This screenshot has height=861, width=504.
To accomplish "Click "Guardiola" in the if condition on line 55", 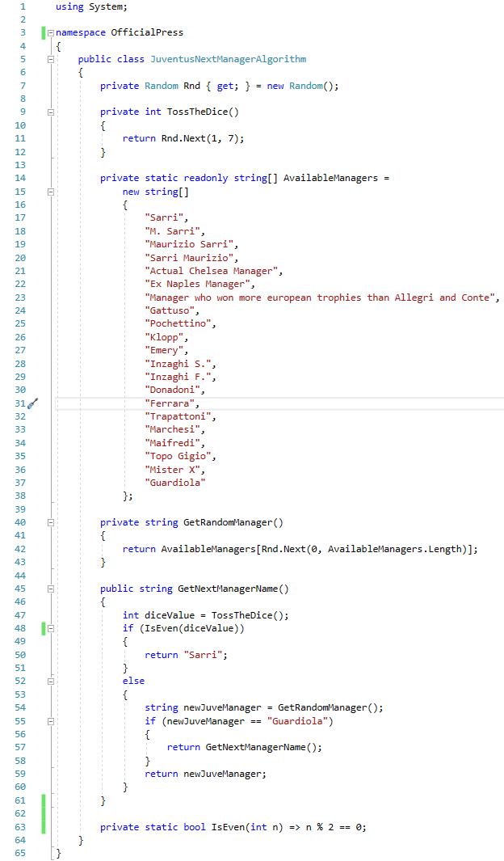I will click(297, 721).
